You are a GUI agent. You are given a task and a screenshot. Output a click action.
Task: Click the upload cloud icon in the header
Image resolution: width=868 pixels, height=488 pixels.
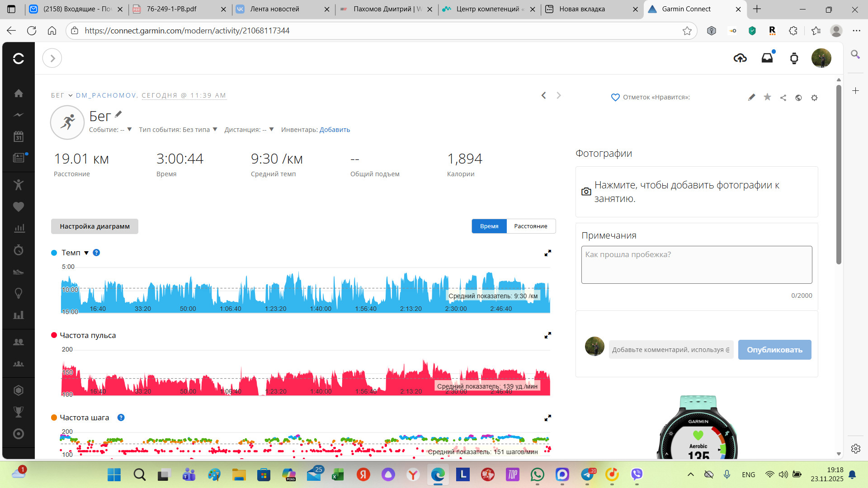(x=740, y=58)
